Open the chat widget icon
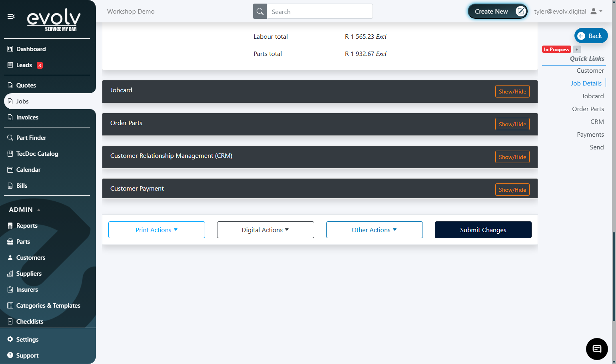The width and height of the screenshot is (616, 364). click(x=597, y=349)
